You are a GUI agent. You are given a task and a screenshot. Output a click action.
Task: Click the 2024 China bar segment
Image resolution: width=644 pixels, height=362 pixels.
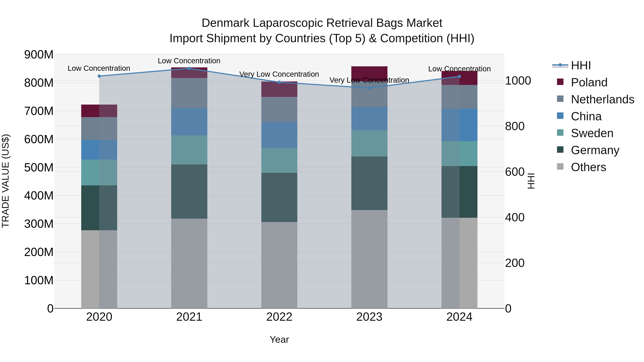[x=460, y=125]
